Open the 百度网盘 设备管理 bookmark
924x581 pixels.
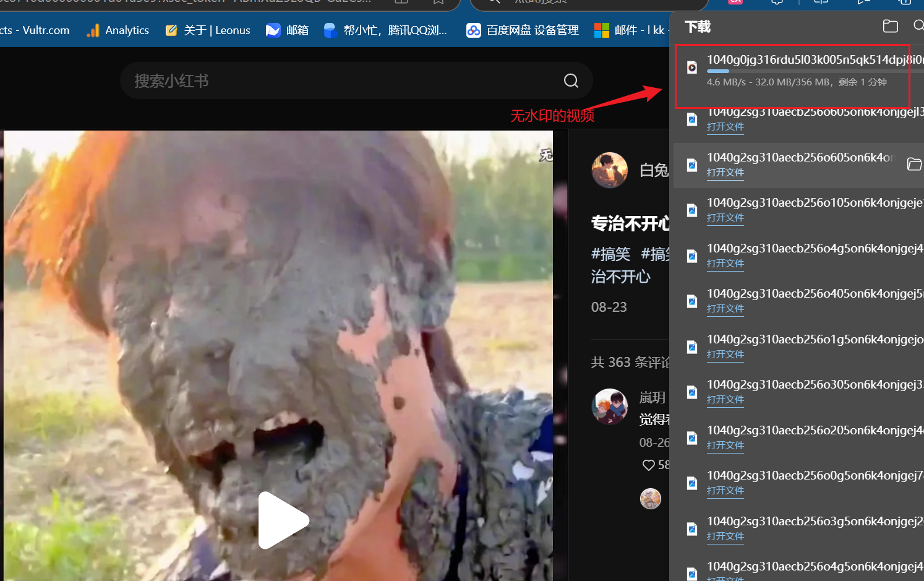click(x=522, y=30)
